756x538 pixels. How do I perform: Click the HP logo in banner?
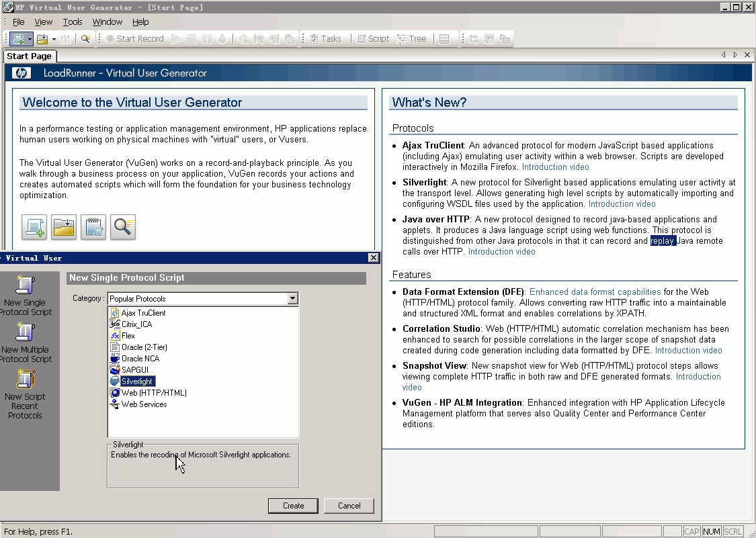pos(21,73)
